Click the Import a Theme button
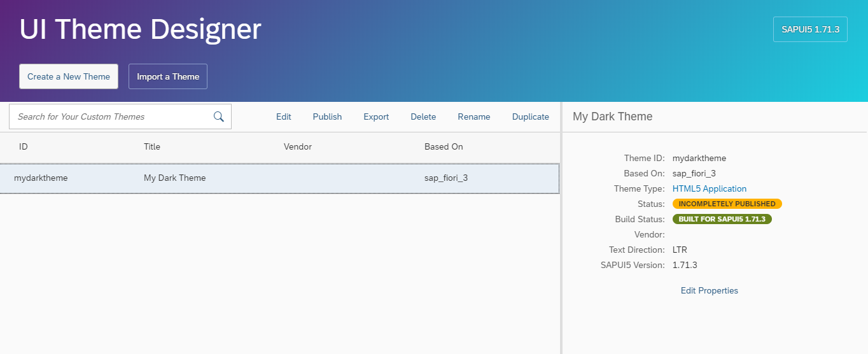The width and height of the screenshot is (868, 354). coord(168,76)
